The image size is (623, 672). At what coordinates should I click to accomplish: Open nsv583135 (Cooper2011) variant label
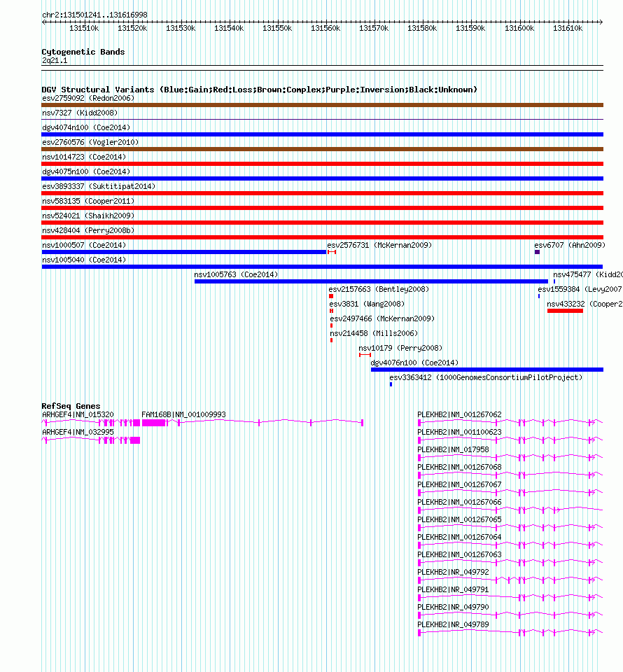tap(88, 201)
